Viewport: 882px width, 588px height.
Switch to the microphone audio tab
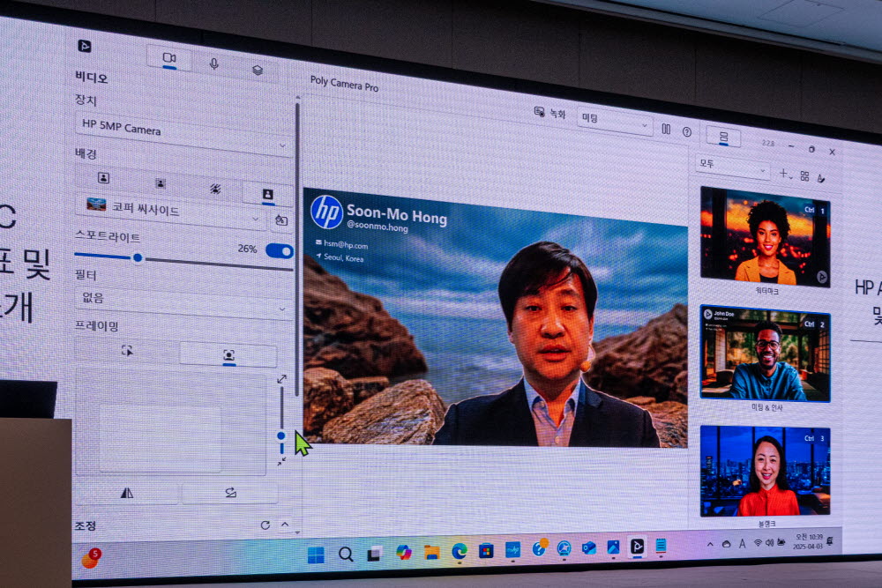click(x=213, y=63)
